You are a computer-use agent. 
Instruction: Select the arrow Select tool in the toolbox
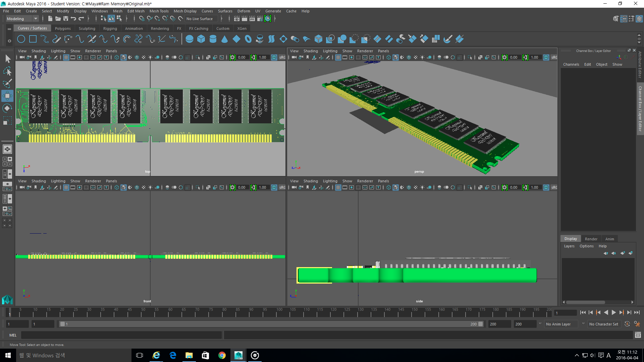(7, 59)
